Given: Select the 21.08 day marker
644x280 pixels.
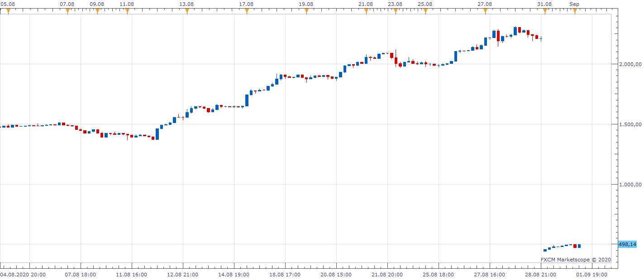Looking at the screenshot, I should [366, 11].
